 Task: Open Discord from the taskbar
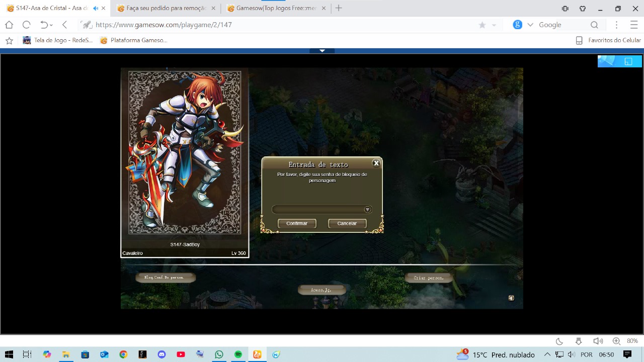coord(162,354)
